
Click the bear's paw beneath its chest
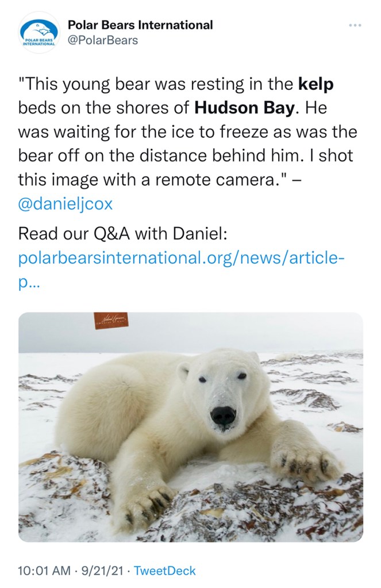point(144,506)
